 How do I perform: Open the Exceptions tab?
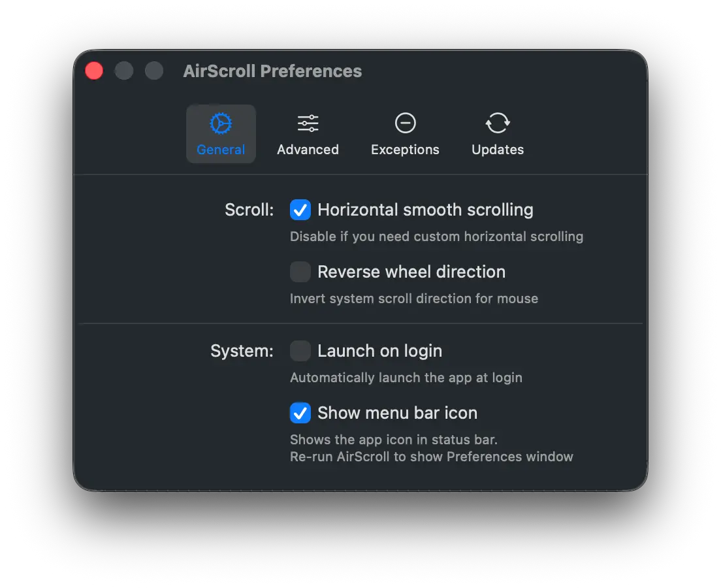point(405,134)
